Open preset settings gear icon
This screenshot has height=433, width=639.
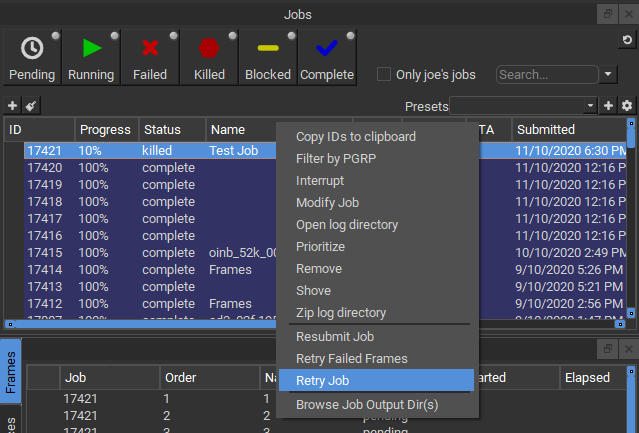pyautogui.click(x=627, y=105)
